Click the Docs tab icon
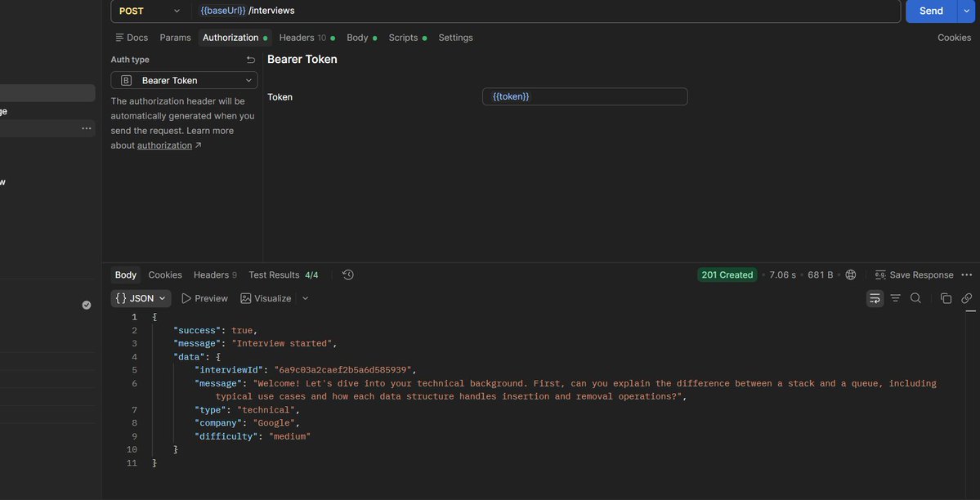Viewport: 980px width, 500px height. click(x=119, y=38)
